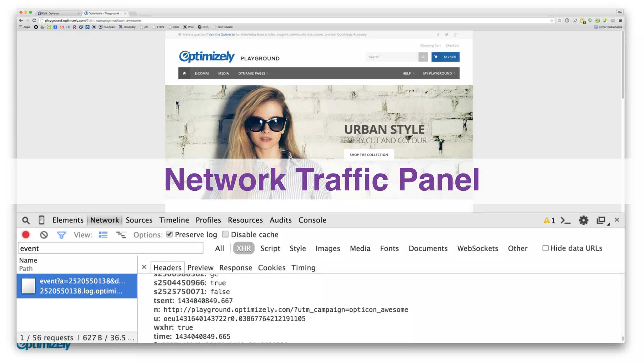Image resolution: width=644 pixels, height=362 pixels.
Task: Click the dock-side undock icon
Action: [x=601, y=220]
